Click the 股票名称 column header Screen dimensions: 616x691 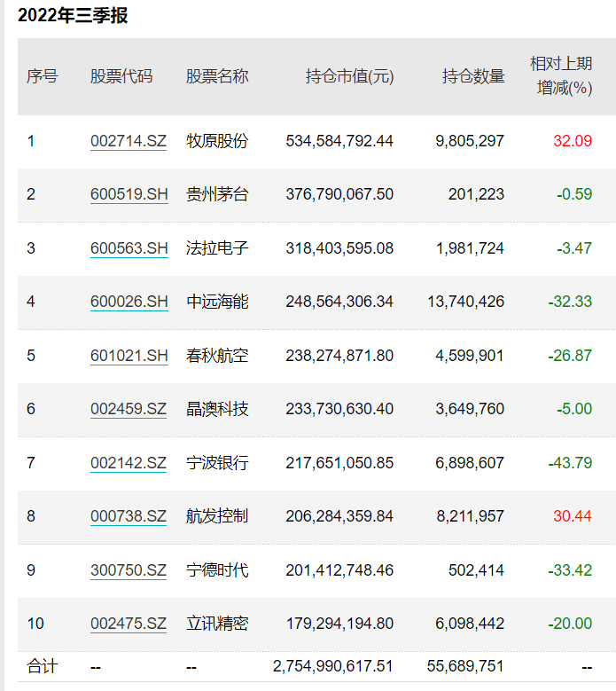tap(217, 76)
